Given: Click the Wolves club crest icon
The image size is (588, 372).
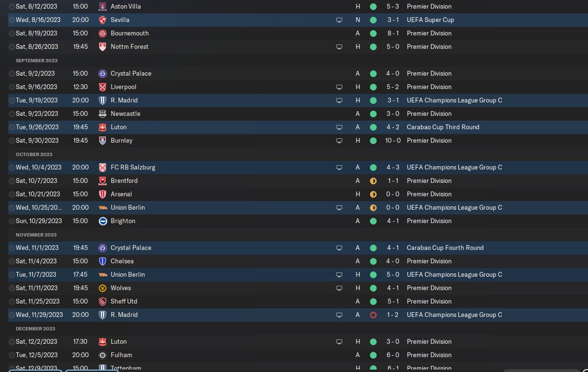Looking at the screenshot, I should click(102, 288).
